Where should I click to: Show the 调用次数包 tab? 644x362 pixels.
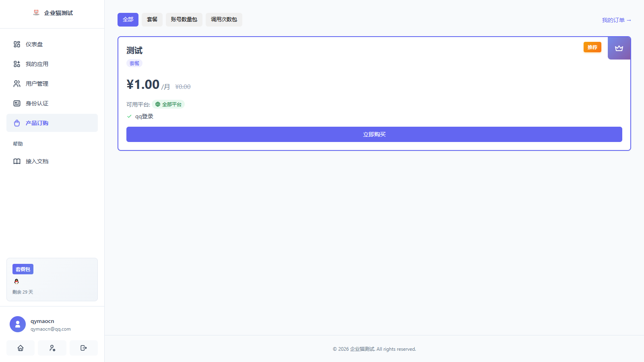[x=224, y=20]
